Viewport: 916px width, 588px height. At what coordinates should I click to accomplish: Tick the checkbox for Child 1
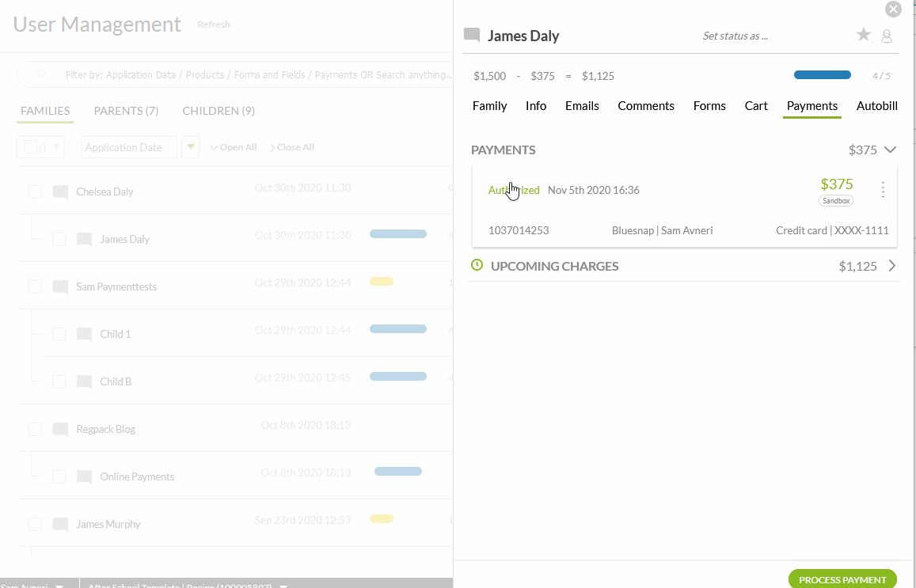coord(59,334)
